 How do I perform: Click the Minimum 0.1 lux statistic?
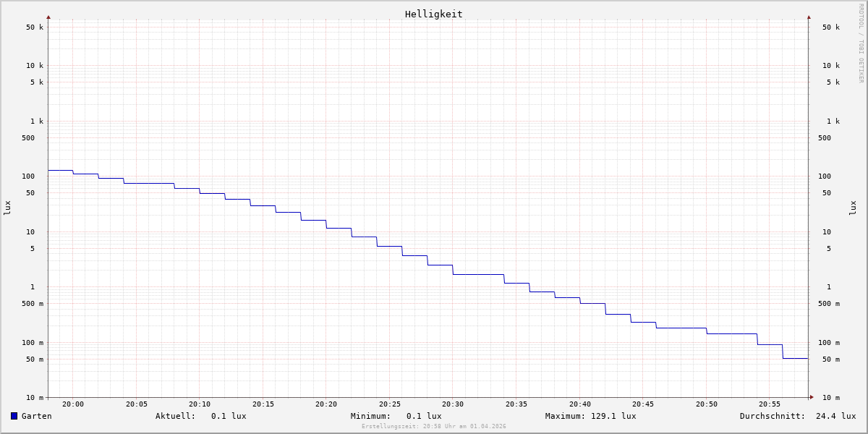coord(396,416)
